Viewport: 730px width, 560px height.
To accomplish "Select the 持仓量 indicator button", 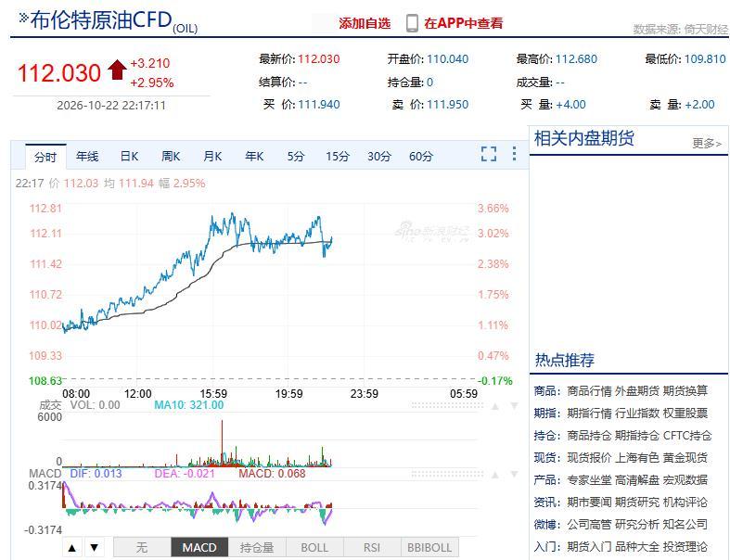I will click(257, 547).
